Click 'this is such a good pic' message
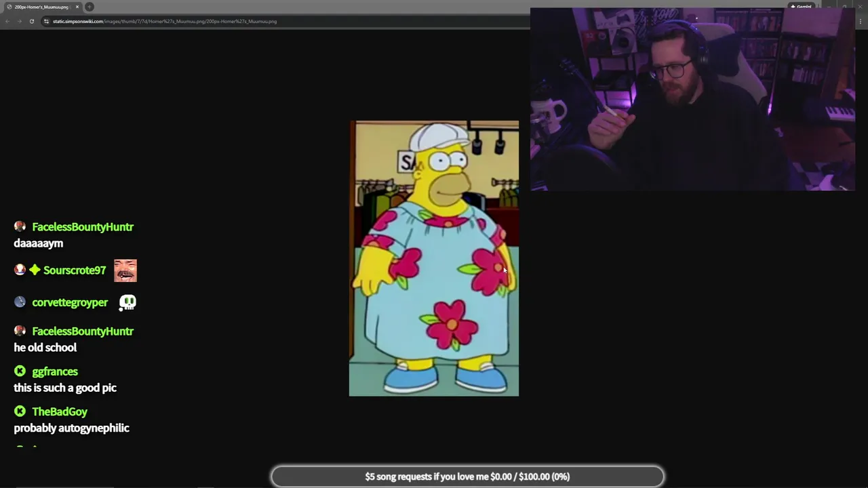Image resolution: width=868 pixels, height=488 pixels. pos(65,388)
